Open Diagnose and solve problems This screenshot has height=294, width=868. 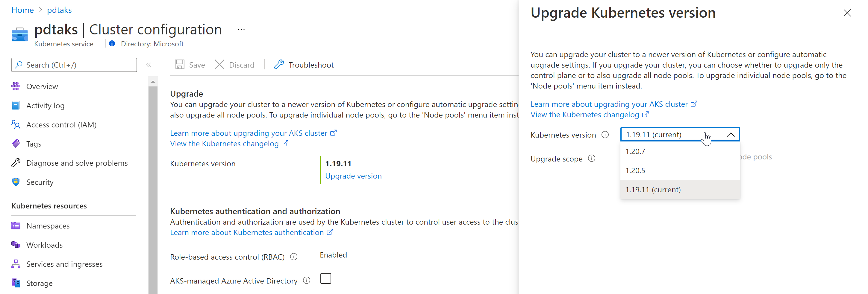77,163
